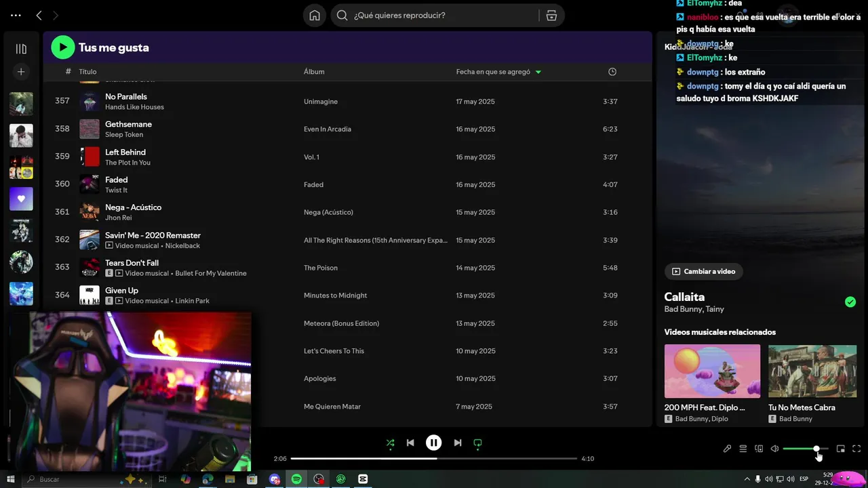Open artist link 'Nickelback'
This screenshot has height=488, width=868.
(182, 246)
